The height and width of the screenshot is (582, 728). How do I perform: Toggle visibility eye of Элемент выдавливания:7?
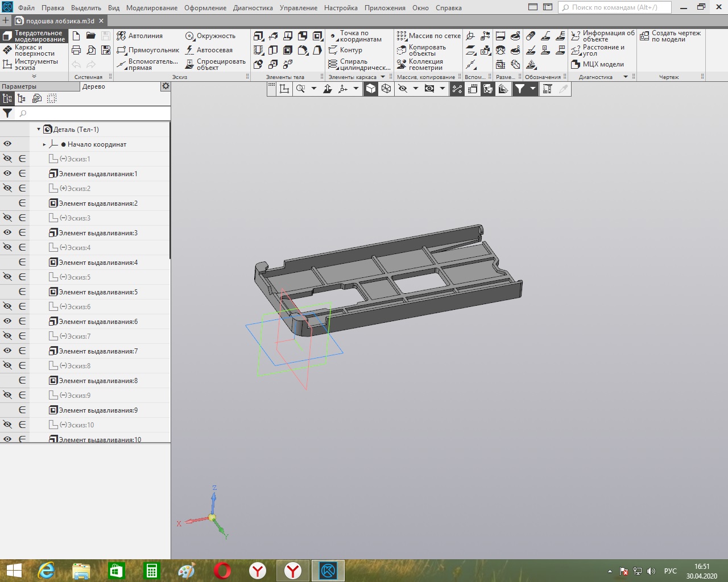(7, 351)
